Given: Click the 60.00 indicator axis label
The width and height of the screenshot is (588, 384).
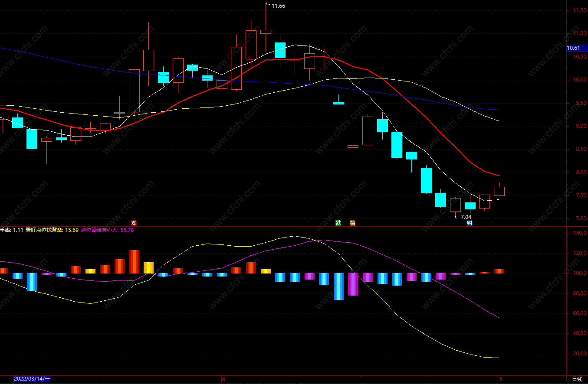Looking at the screenshot, I should point(580,314).
